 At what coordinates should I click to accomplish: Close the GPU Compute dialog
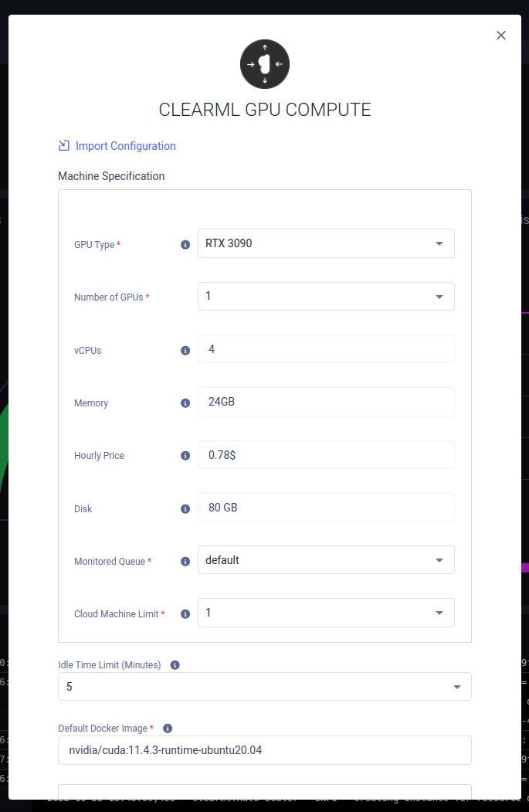click(x=501, y=36)
